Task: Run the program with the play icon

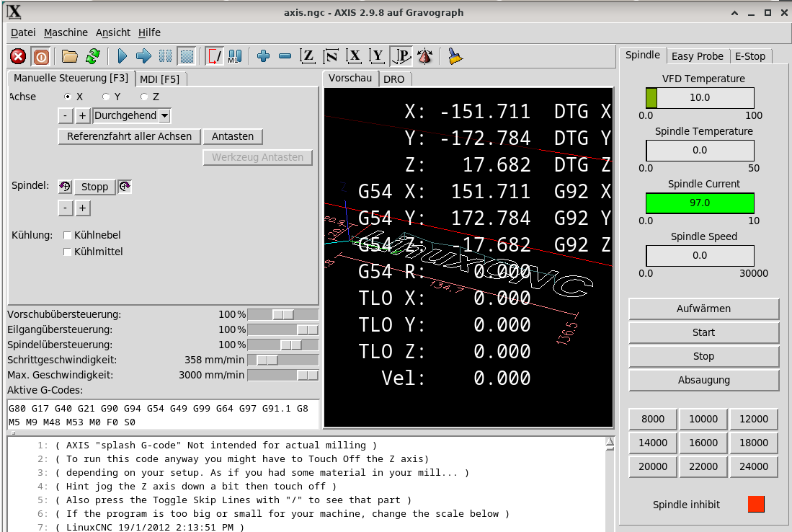Action: (122, 56)
